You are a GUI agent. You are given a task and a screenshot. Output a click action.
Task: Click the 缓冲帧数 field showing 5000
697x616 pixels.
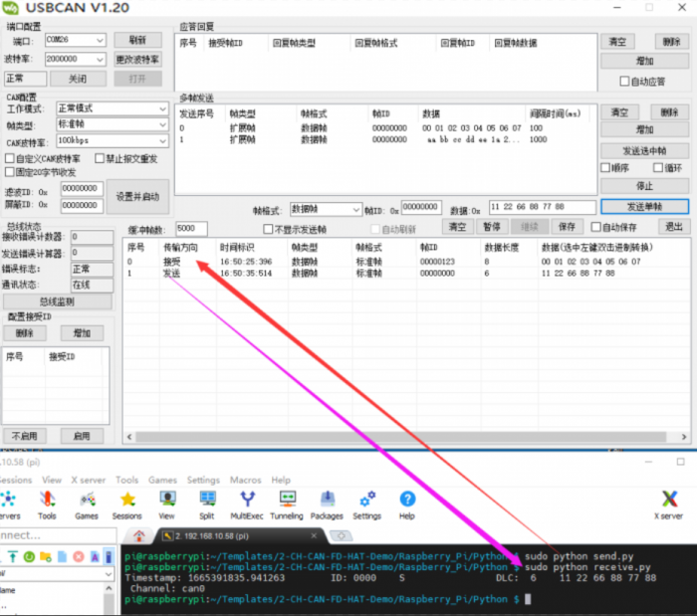tap(191, 228)
